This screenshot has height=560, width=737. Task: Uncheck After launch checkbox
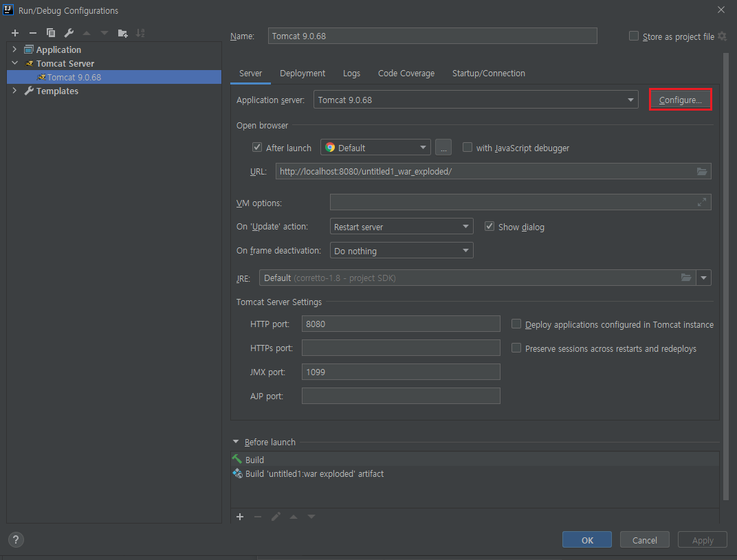point(256,147)
